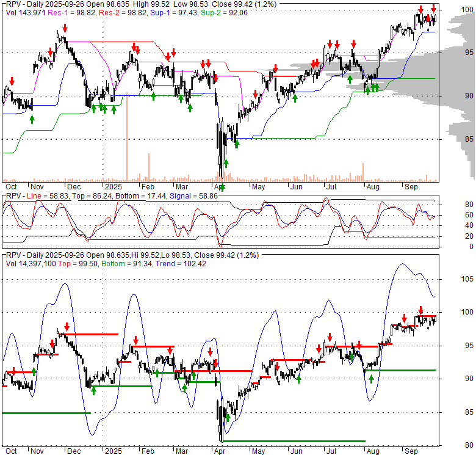The height and width of the screenshot is (455, 476).
Task: Click the Apr label on top chart time axis
Action: (219, 187)
